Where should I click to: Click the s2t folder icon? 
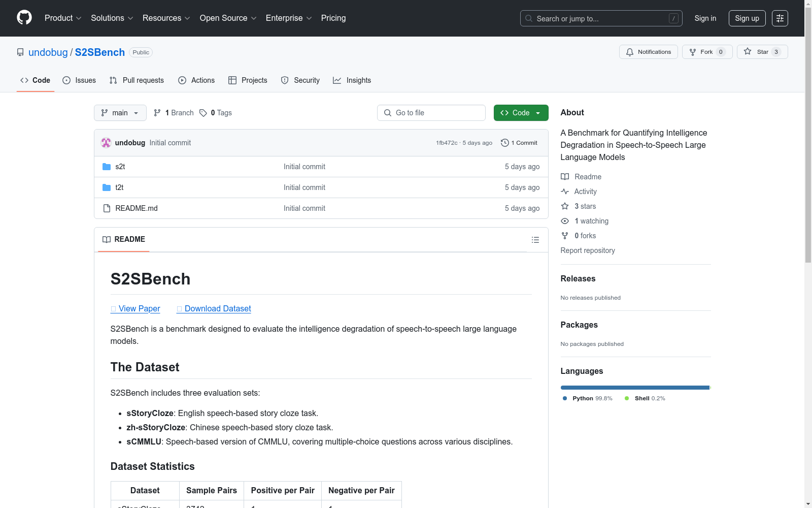(107, 167)
